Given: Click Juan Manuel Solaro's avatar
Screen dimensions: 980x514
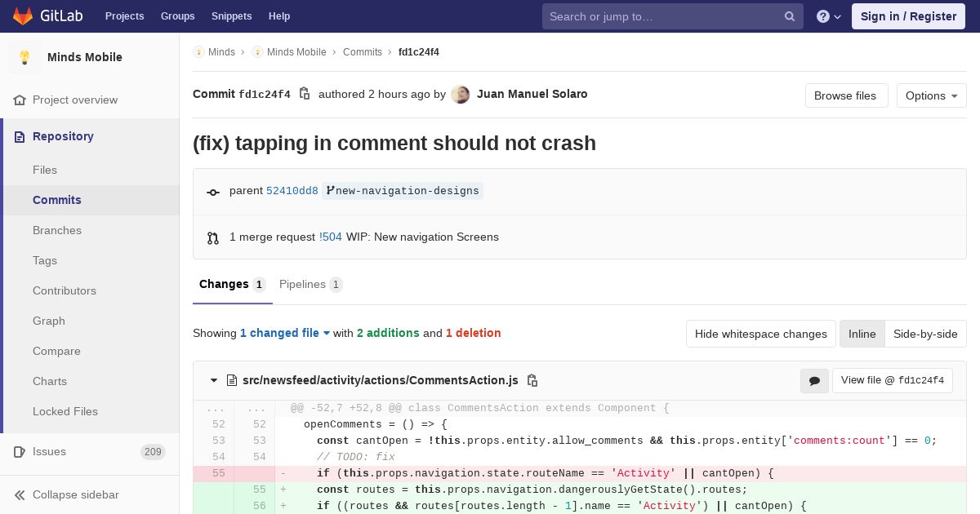Looking at the screenshot, I should (x=461, y=95).
